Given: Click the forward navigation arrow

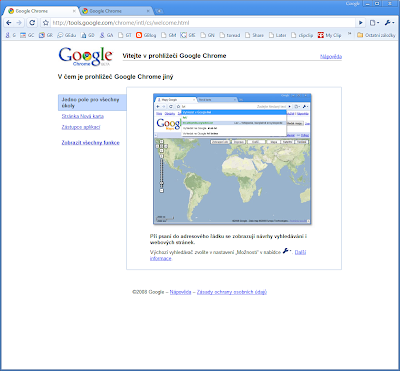Looking at the screenshot, I should click(x=19, y=23).
